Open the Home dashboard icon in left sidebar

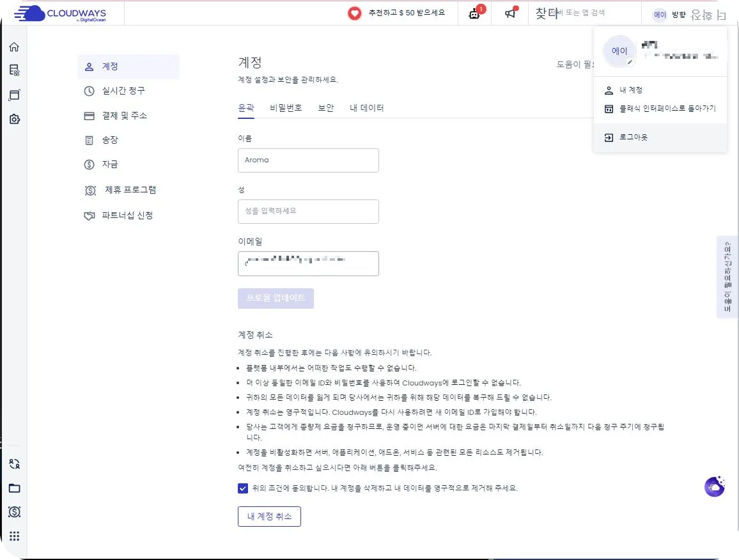(x=14, y=46)
